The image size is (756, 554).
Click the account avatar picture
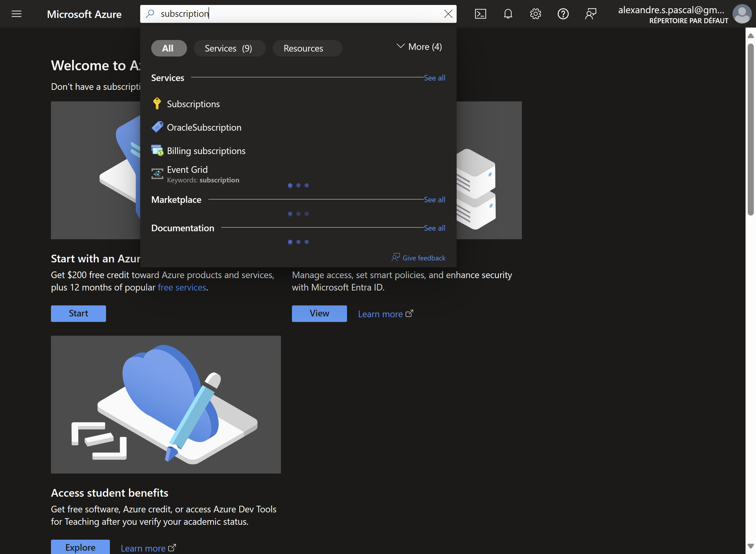click(x=742, y=14)
